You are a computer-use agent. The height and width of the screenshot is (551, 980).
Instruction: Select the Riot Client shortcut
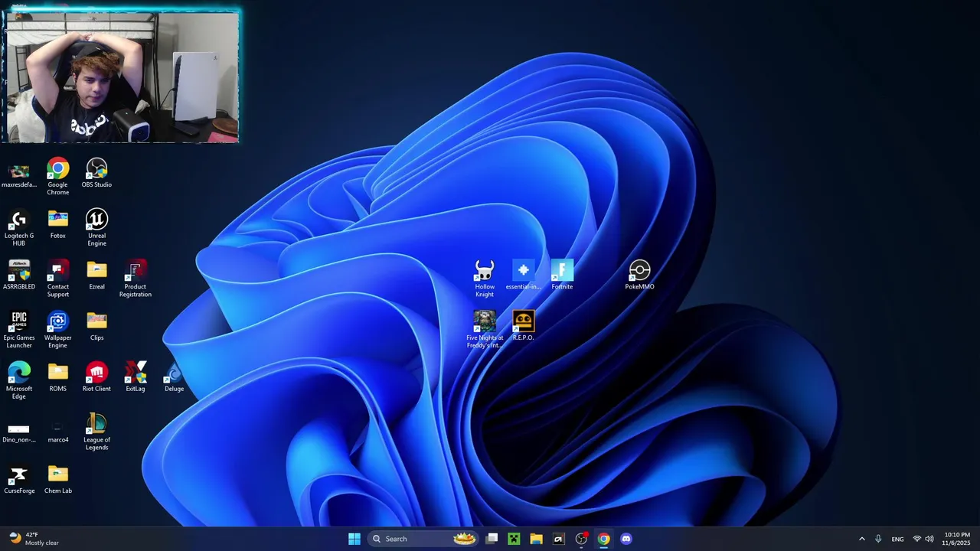point(96,377)
